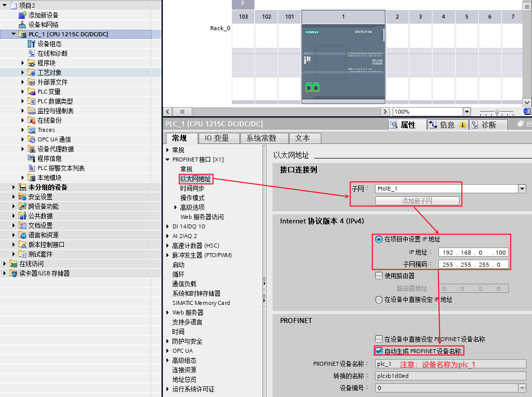Click the device view scroll-right arrow
The image size is (532, 397).
[385, 111]
